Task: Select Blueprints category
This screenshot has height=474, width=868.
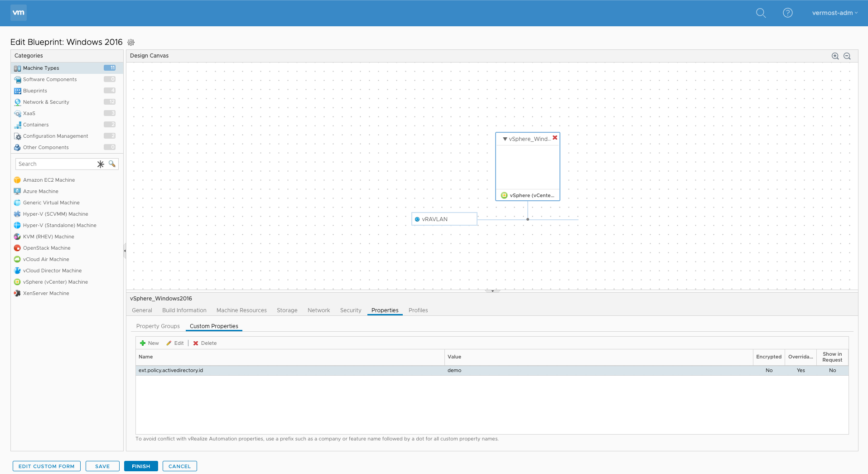Action: pyautogui.click(x=67, y=91)
